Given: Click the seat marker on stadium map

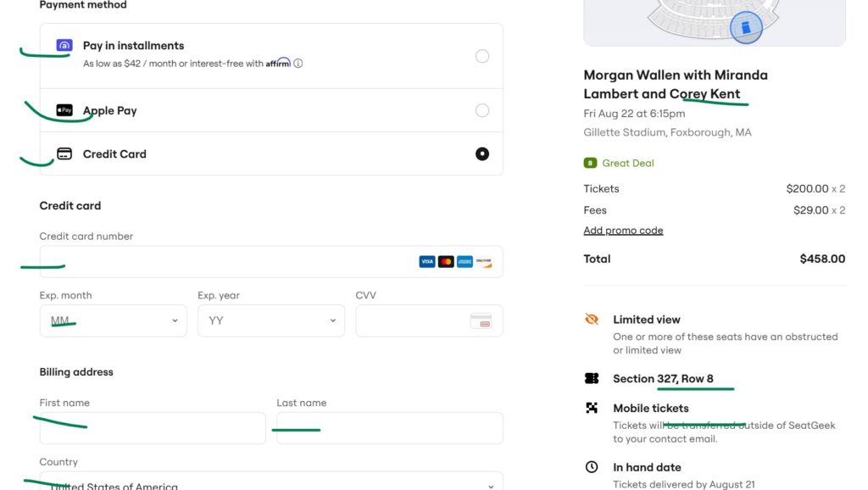Looking at the screenshot, I should pos(746,27).
